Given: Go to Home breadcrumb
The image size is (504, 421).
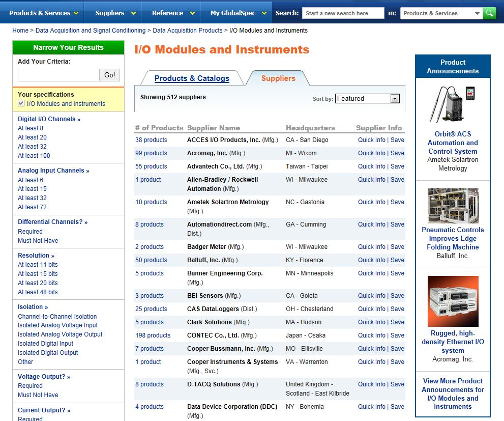Looking at the screenshot, I should click(20, 31).
